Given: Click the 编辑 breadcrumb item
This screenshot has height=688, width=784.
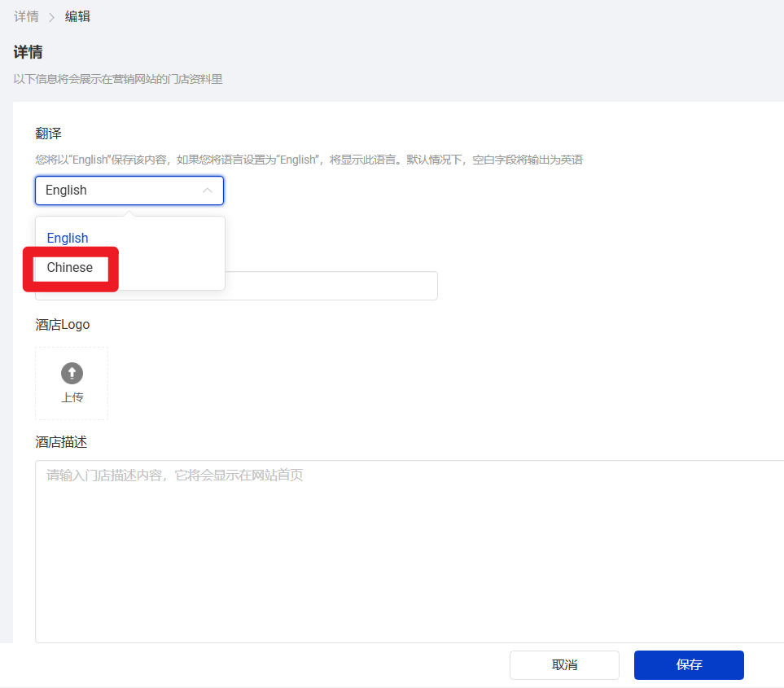Looking at the screenshot, I should (78, 16).
